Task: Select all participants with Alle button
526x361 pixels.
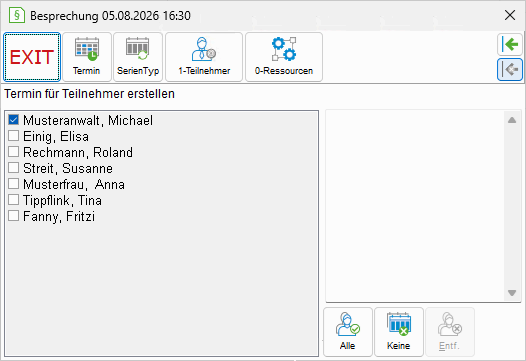Action: coord(348,332)
